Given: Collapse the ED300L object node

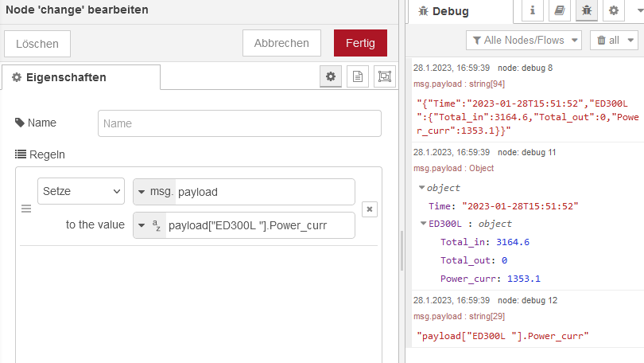Looking at the screenshot, I should coord(422,224).
